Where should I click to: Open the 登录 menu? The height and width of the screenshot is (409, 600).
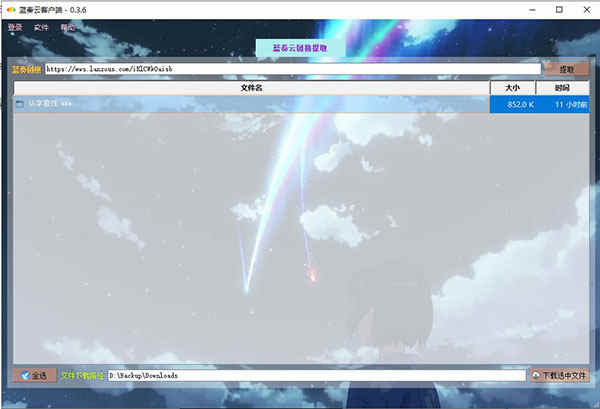15,28
